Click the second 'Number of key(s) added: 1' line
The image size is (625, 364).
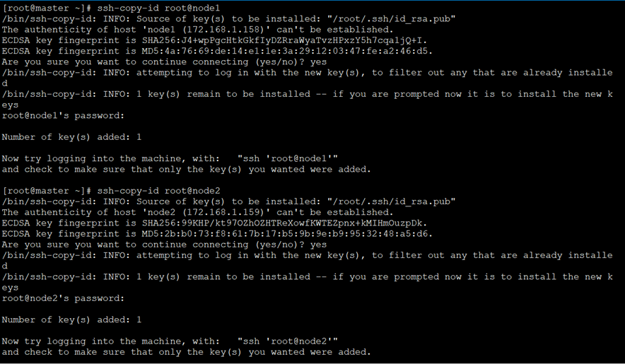71,320
